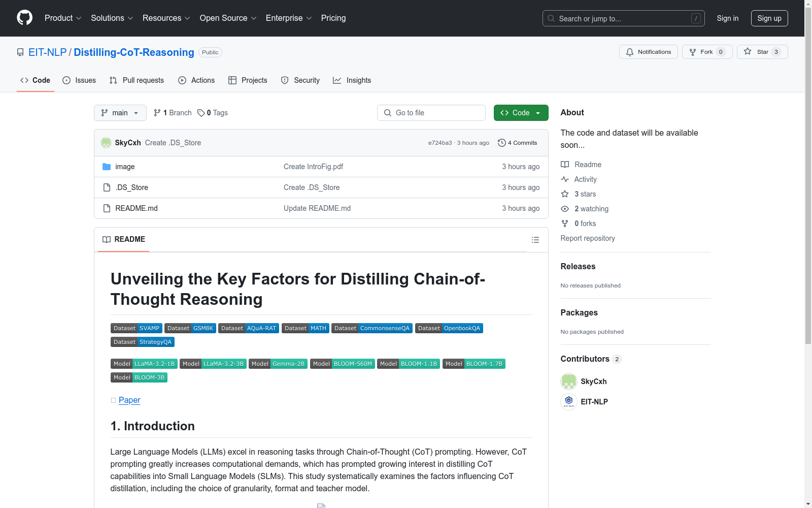Open the GitHub homepage logo
The image size is (812, 508).
(x=24, y=18)
